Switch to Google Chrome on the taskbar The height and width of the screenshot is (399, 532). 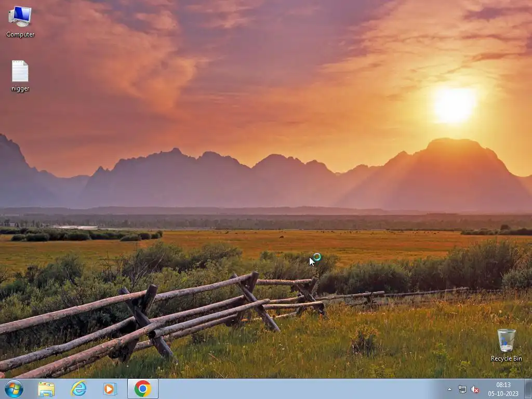[x=143, y=389]
